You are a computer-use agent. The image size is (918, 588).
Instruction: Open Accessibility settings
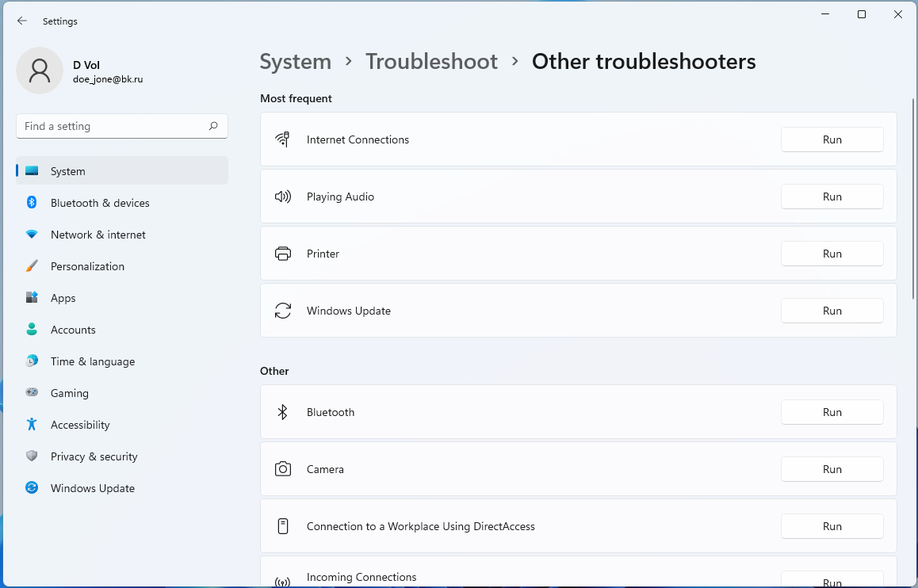point(122,424)
